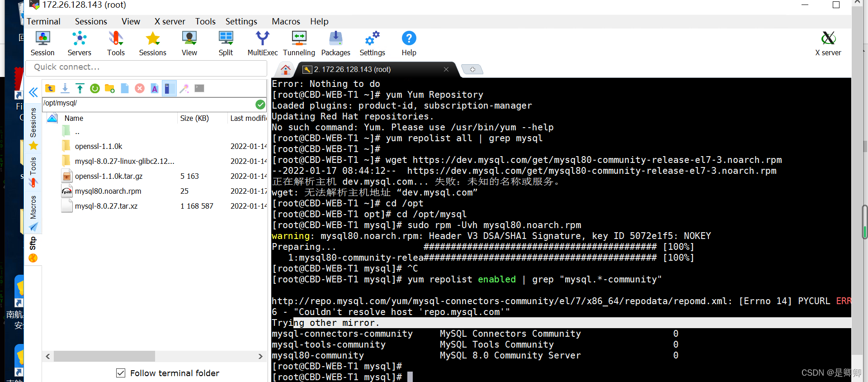The width and height of the screenshot is (868, 382).
Task: Select the Sftp vertical sidebar tab
Action: pyautogui.click(x=33, y=249)
